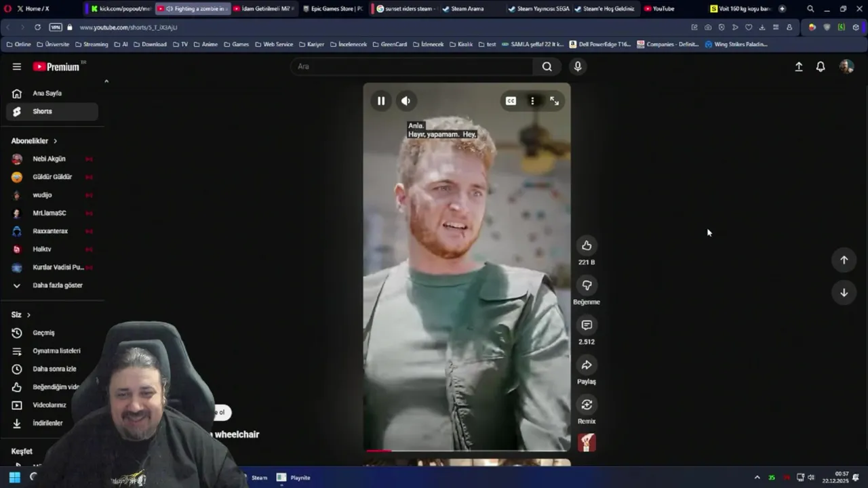Open the Nebi Akgün channel subscription
This screenshot has height=488, width=868.
[x=52, y=159]
